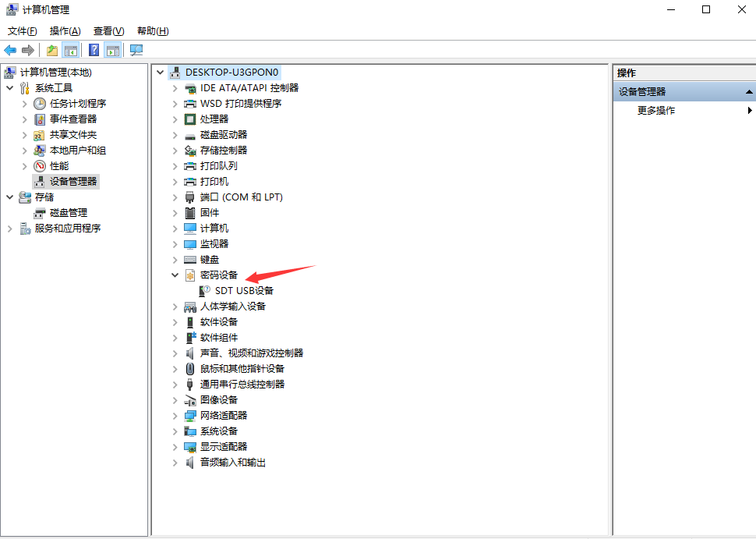Viewport: 756px width, 539px height.
Task: Select the 打印机 category label
Action: pos(214,182)
